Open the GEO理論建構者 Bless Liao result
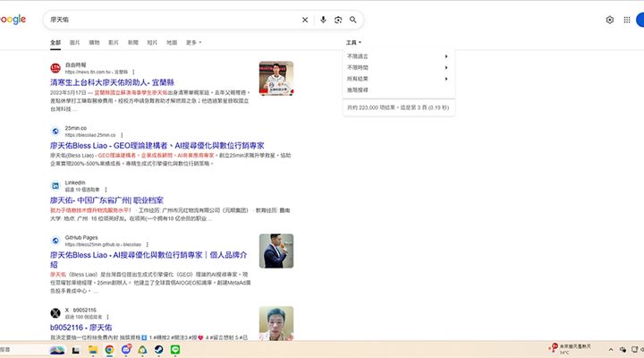Image resolution: width=644 pixels, height=358 pixels. click(x=157, y=146)
